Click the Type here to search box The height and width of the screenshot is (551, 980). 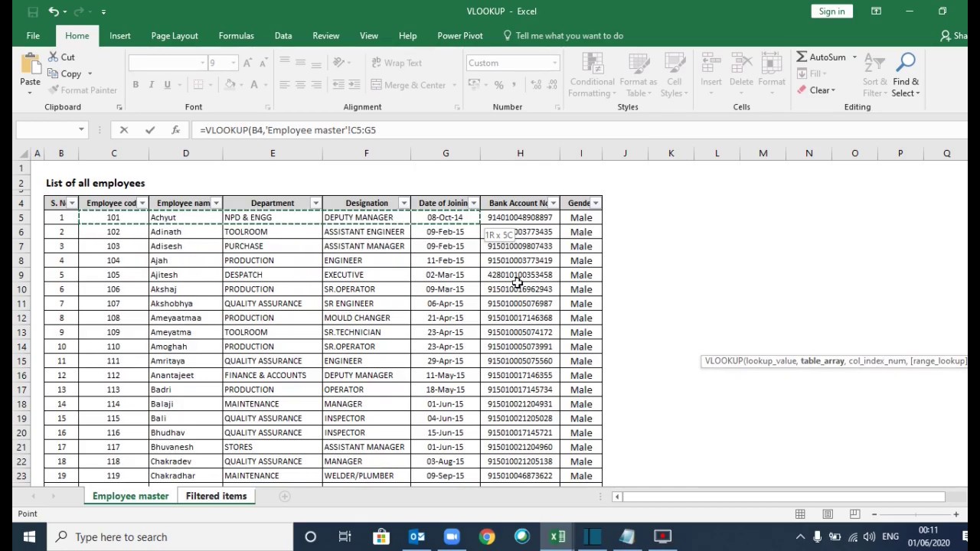coord(168,536)
